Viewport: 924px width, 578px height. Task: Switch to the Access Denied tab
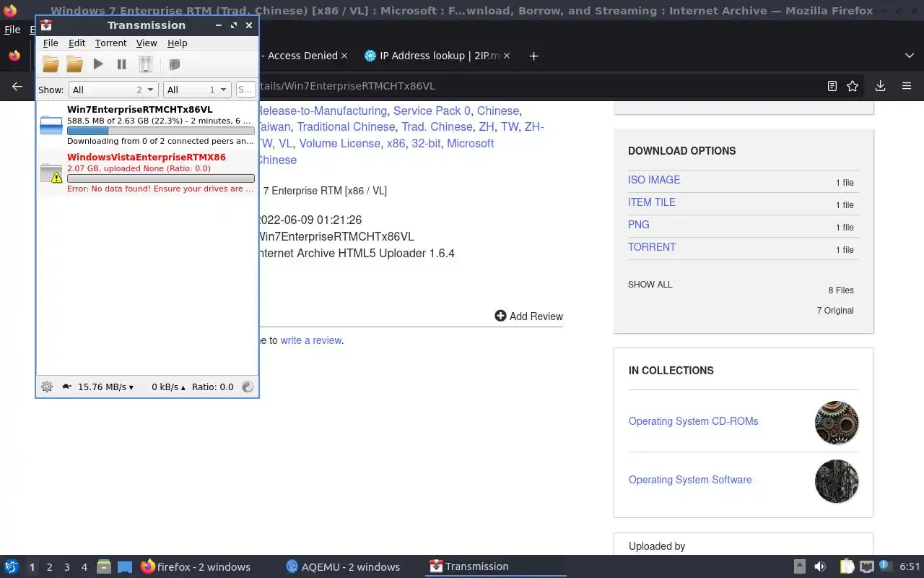pos(302,56)
